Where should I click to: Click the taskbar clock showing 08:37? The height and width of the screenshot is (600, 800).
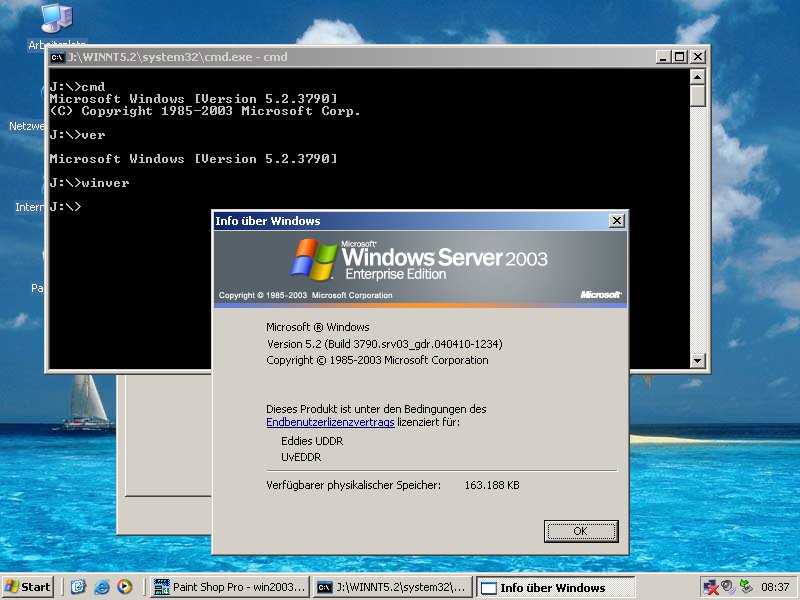775,587
